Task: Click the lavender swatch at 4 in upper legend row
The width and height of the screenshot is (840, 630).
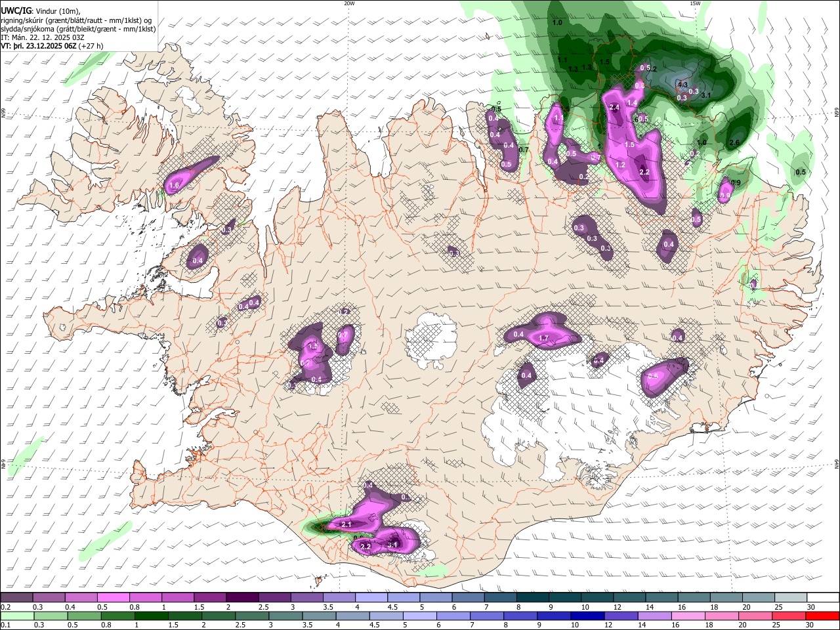Action: coord(370,598)
